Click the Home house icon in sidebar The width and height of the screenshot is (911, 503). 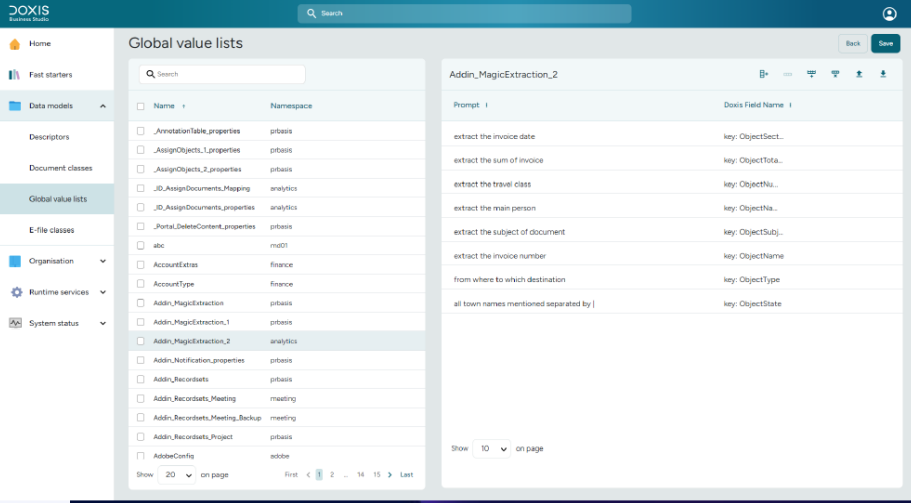click(15, 44)
